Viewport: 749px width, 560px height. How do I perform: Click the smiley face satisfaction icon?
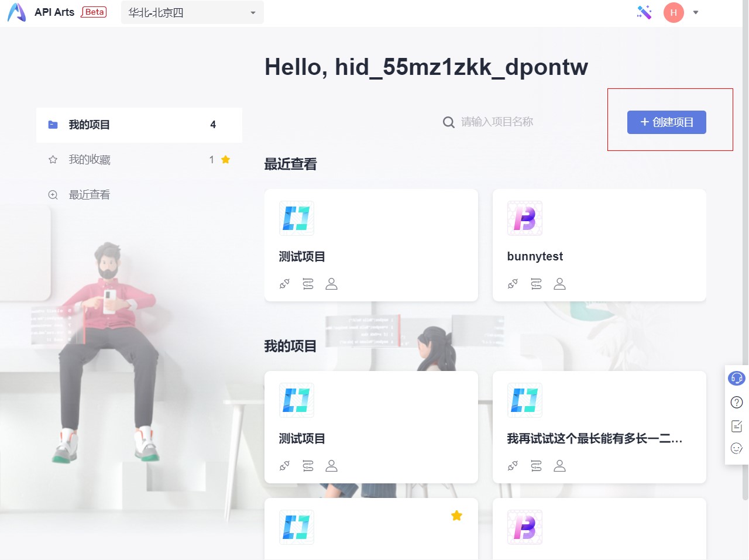[737, 448]
